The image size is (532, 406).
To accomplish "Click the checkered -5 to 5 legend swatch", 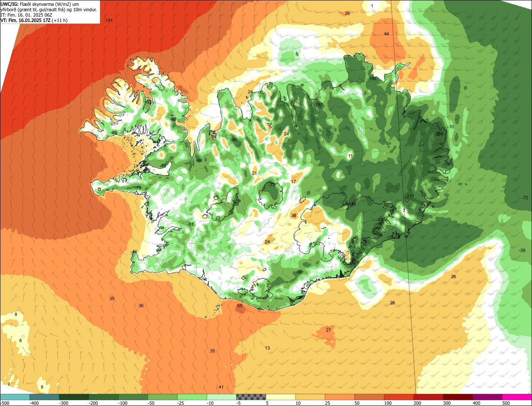I will tap(251, 397).
